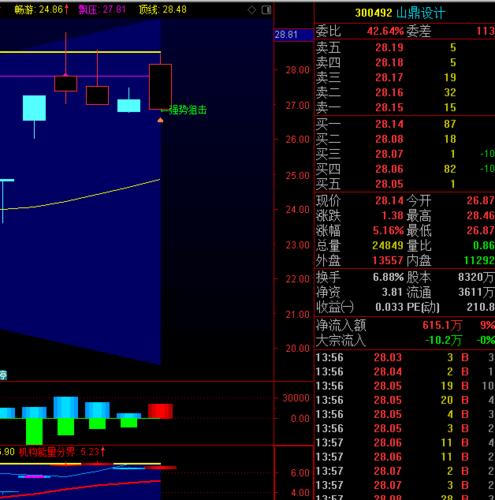Click the stock title 300492 山鼎设计
This screenshot has height=500, width=495.
400,13
